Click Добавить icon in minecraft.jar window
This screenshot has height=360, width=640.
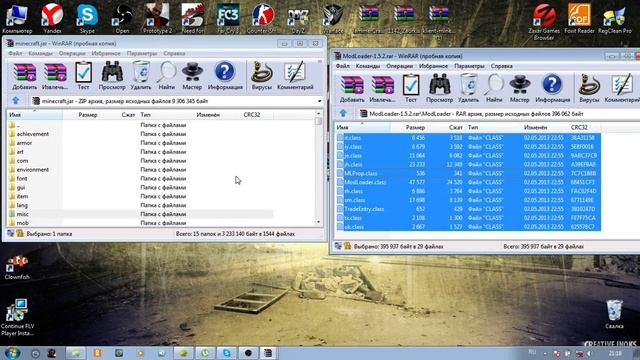[24, 76]
